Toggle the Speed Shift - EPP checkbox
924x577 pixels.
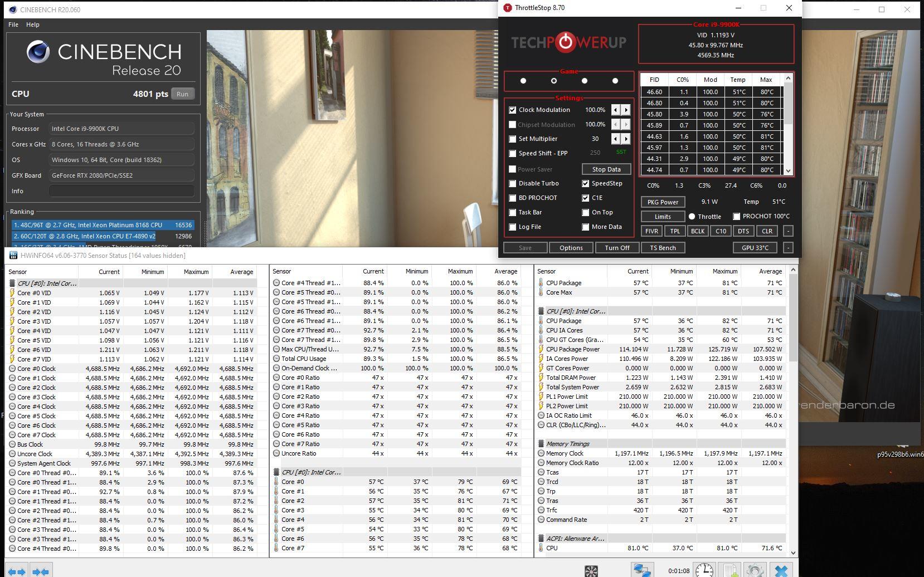pyautogui.click(x=513, y=153)
